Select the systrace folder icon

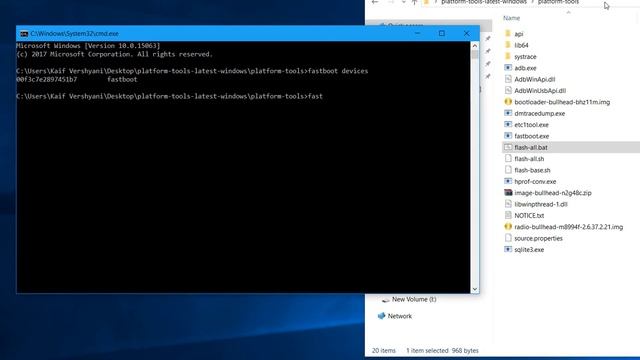(x=508, y=56)
